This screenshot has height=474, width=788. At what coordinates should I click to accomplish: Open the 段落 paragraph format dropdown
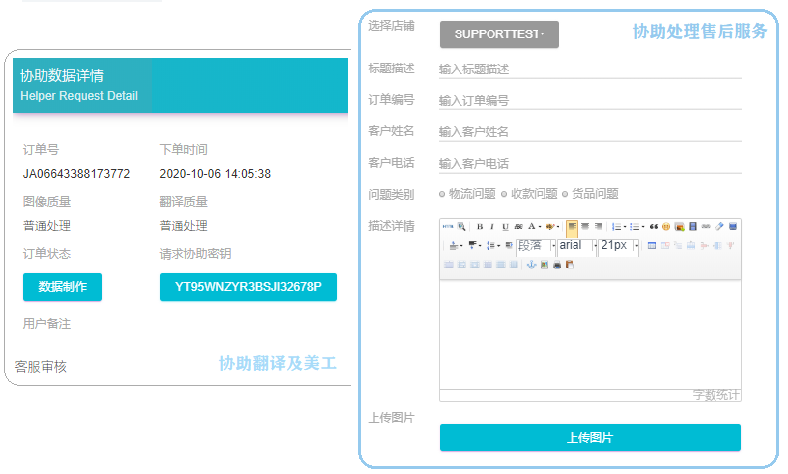(x=535, y=246)
